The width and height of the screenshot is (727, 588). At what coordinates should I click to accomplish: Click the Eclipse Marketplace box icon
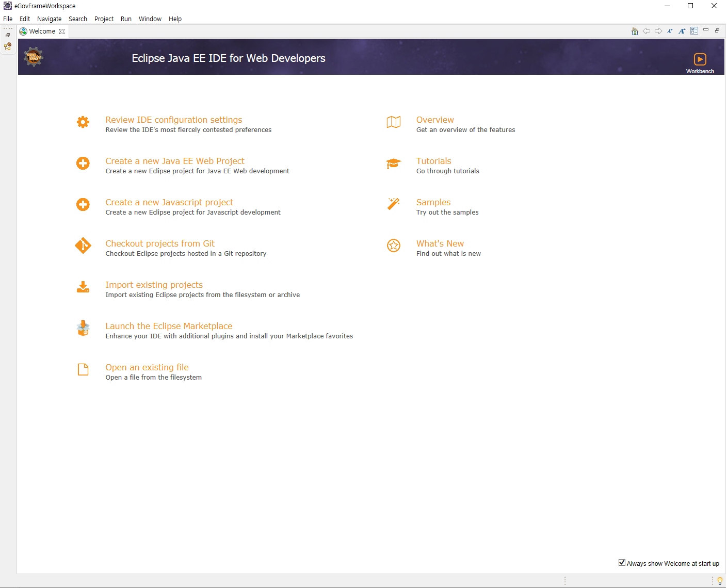point(83,328)
